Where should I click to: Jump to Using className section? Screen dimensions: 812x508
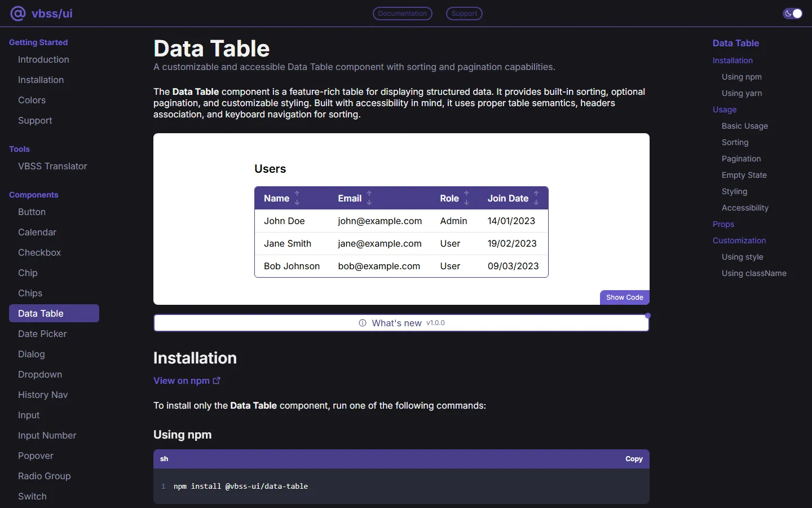(754, 273)
